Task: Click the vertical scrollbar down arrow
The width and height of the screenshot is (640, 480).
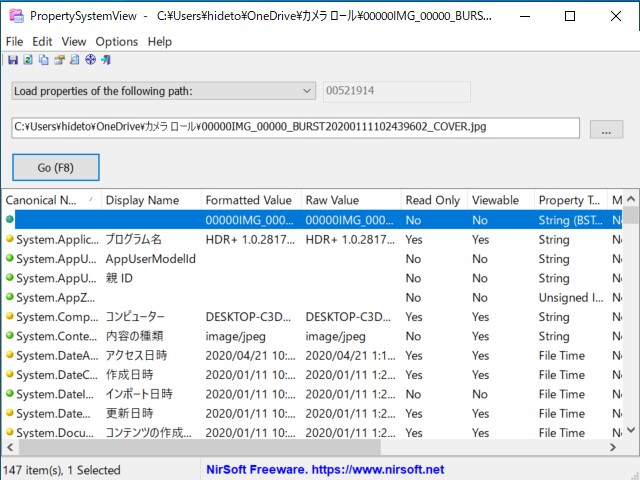Action: 631,430
